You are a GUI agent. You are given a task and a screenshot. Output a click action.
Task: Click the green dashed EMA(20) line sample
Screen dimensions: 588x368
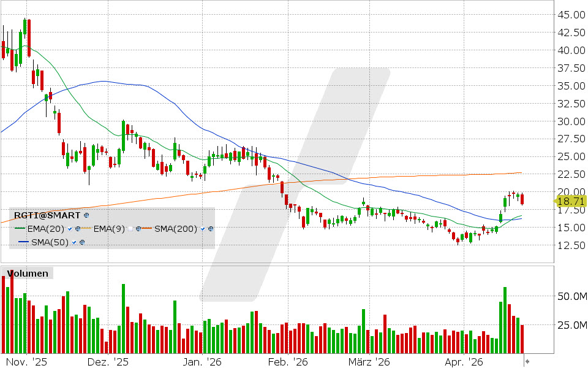click(20, 229)
